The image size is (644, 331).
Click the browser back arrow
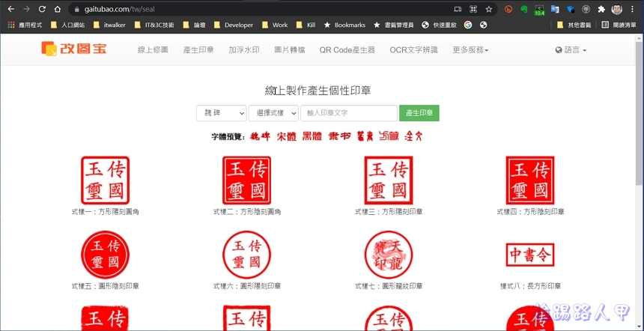[x=11, y=9]
